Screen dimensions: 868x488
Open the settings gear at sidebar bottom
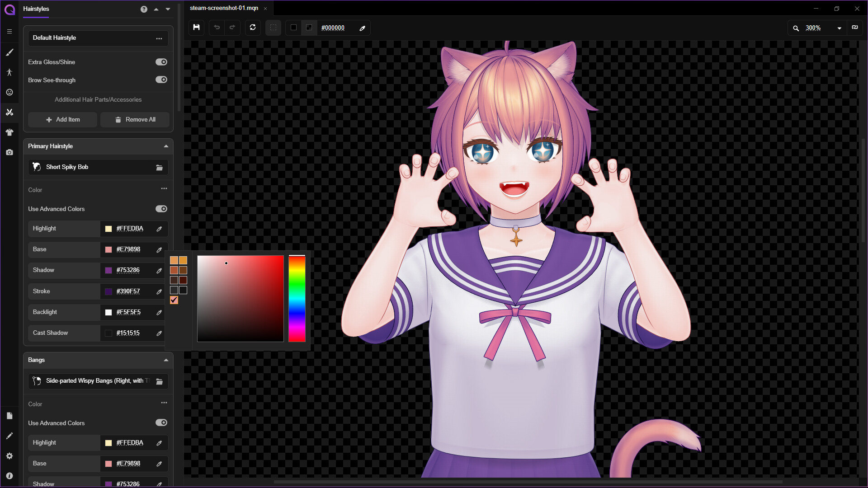pyautogui.click(x=9, y=455)
